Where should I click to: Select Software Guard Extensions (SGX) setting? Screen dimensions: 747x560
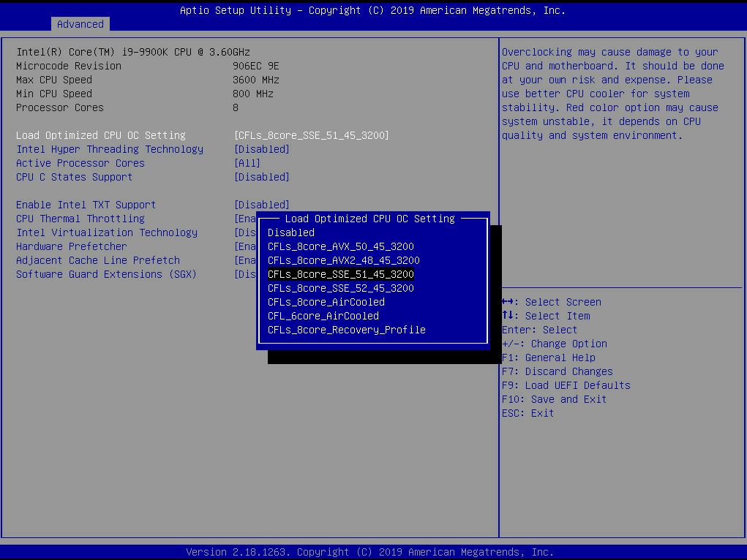tap(106, 274)
